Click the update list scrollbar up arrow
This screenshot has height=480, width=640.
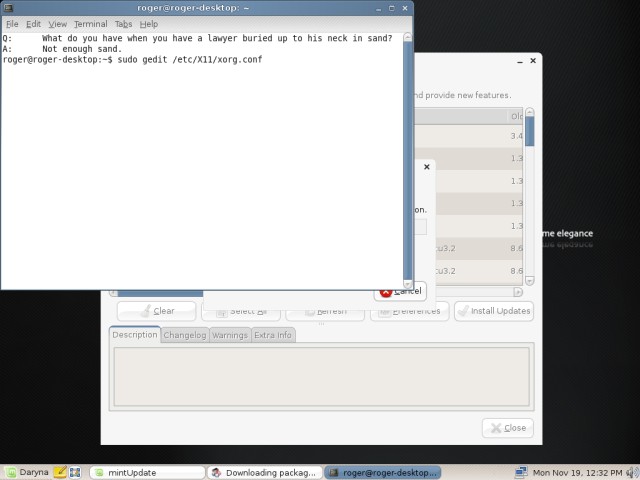(x=530, y=112)
